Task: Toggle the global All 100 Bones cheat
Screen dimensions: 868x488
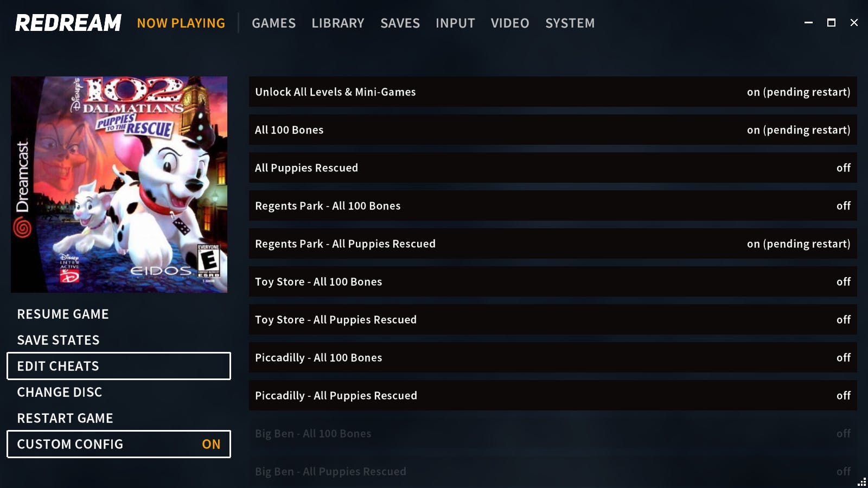Action: coord(553,130)
